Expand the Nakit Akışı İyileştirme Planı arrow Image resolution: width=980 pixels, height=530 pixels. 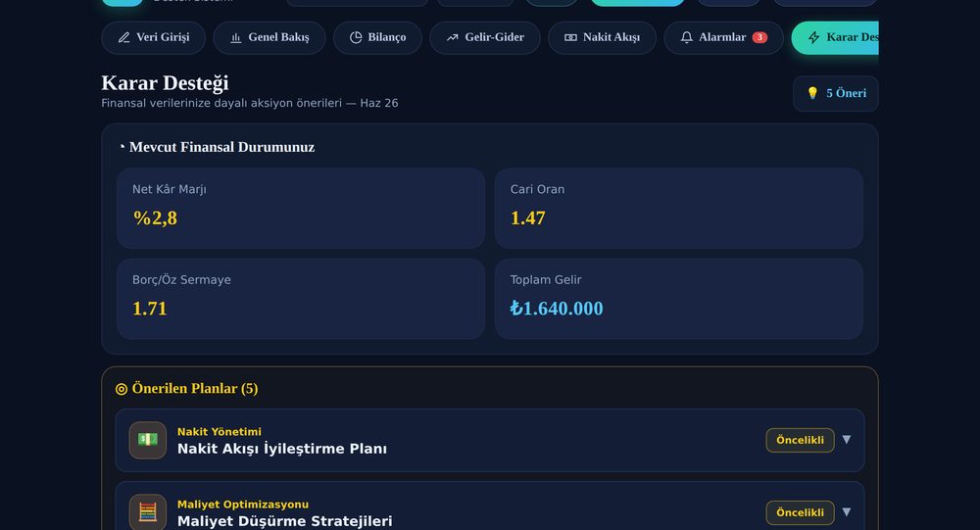click(x=847, y=439)
